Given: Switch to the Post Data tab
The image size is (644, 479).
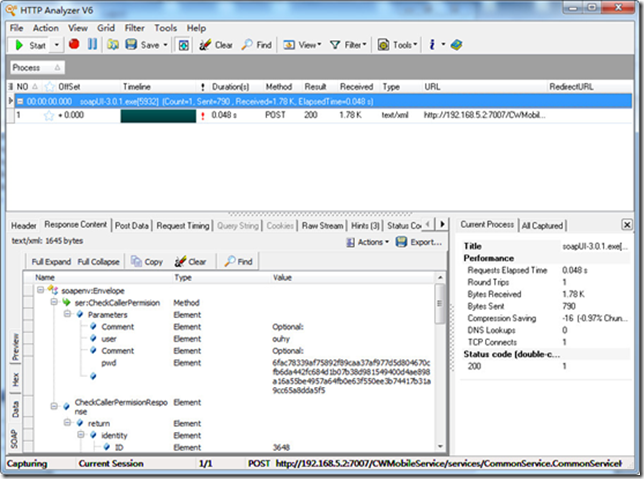Looking at the screenshot, I should point(132,226).
